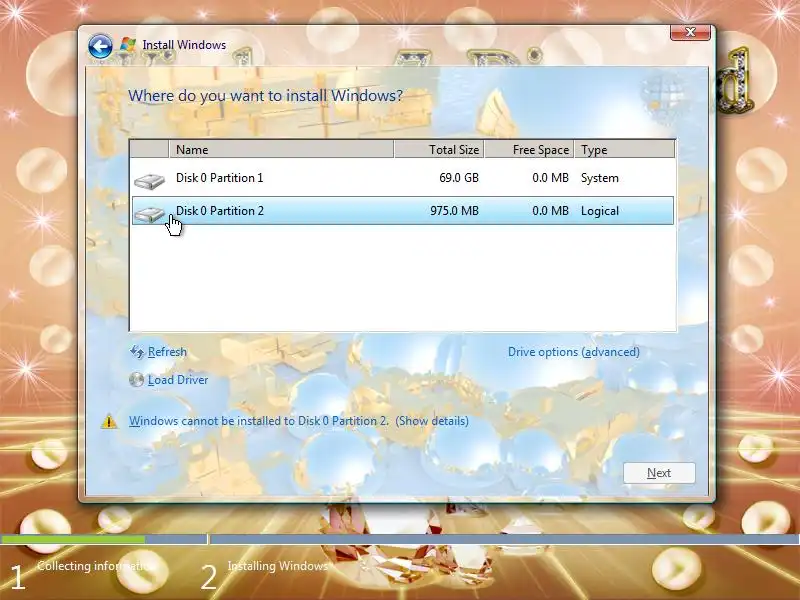Screen dimensions: 800x600
Task: Click the Refresh arrows icon
Action: pyautogui.click(x=137, y=352)
